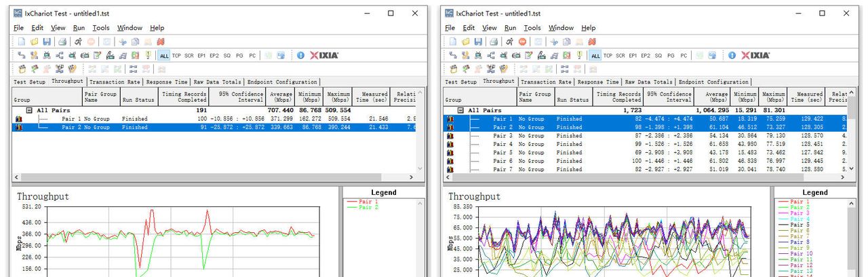Collapse the All Pairs tree in left window
Screen dimensions: 868x277
coord(29,110)
